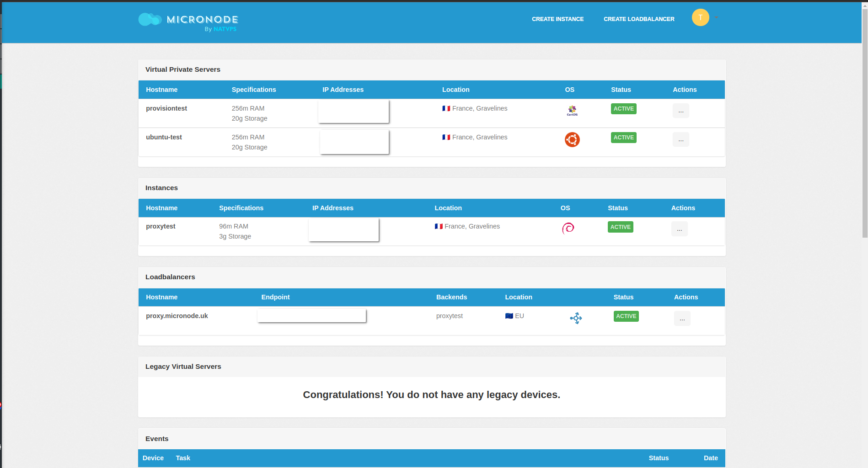The image size is (868, 468).
Task: Click '3g Storage' specification for proxytest
Action: coord(235,237)
